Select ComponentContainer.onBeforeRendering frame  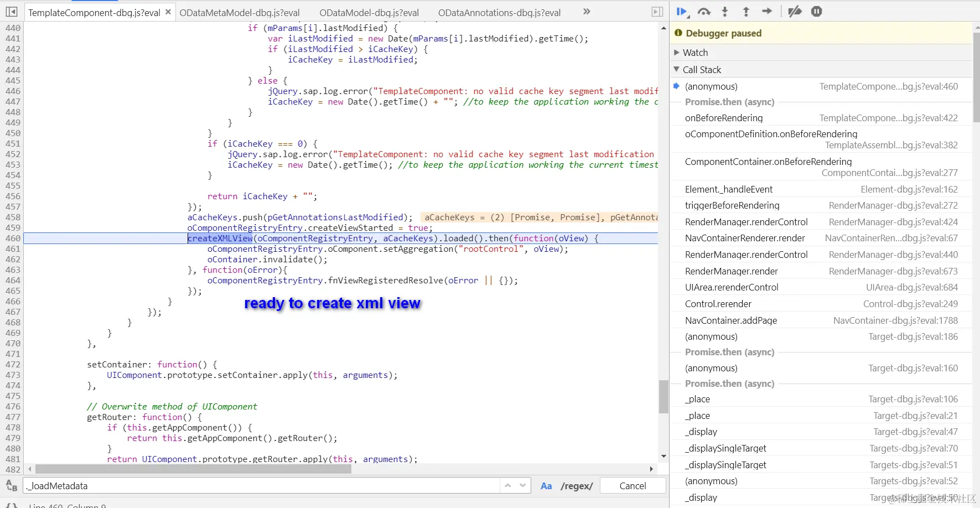click(x=821, y=167)
